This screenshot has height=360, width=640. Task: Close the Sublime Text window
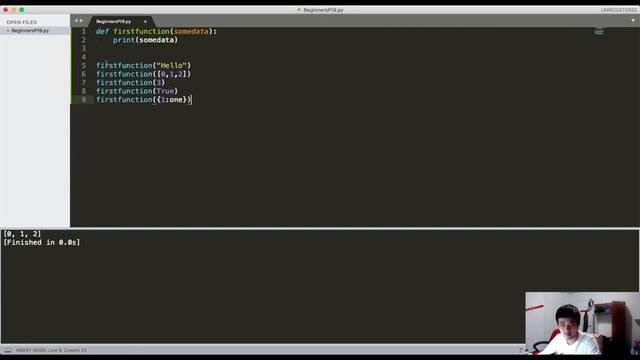point(6,10)
